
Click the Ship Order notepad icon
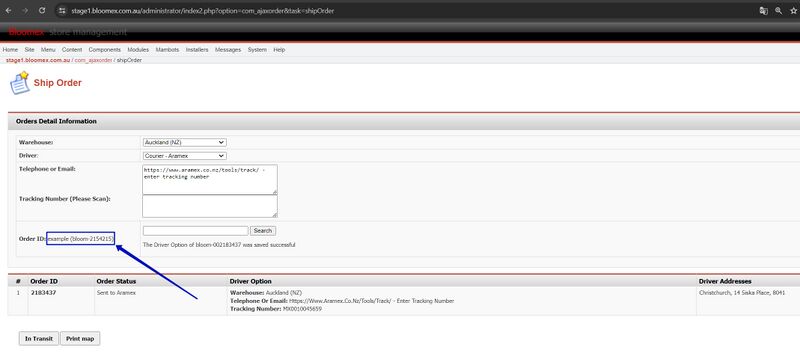20,83
